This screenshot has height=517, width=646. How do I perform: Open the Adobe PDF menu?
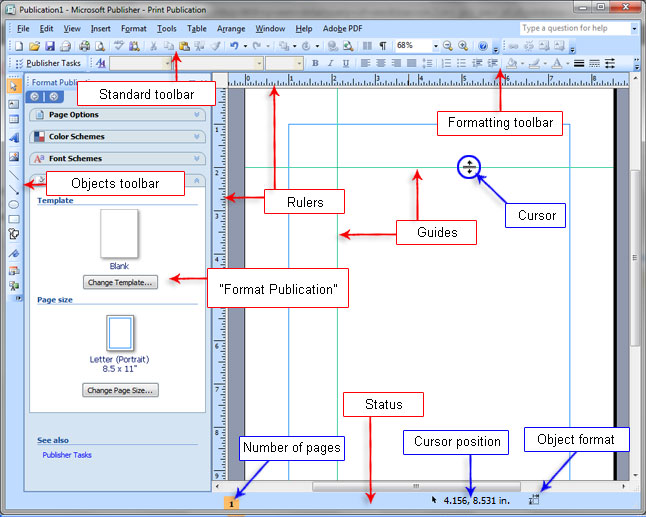click(342, 28)
